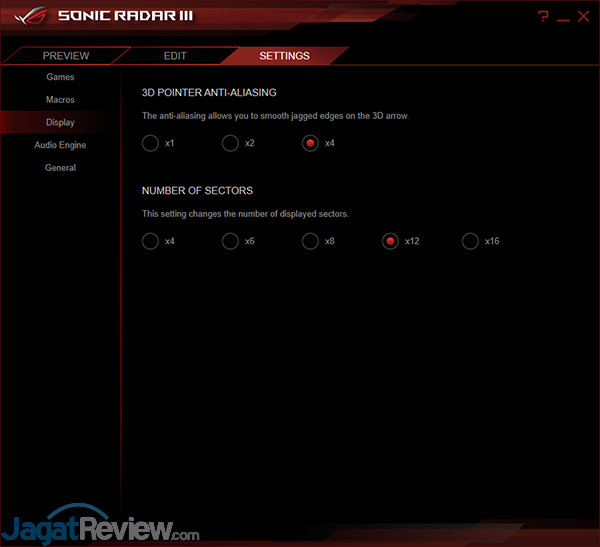The height and width of the screenshot is (547, 600).
Task: Click the displayed sectors description text
Action: coord(245,214)
